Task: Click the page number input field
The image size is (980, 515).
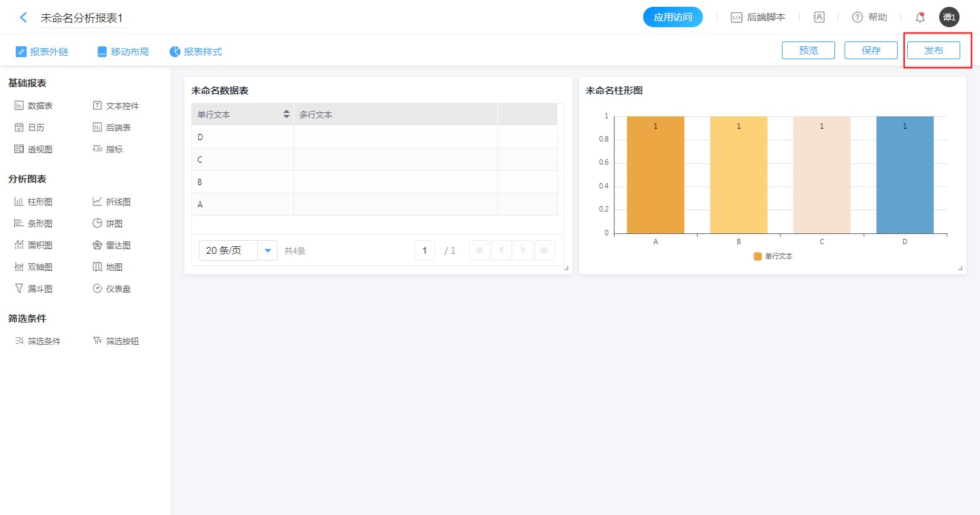Action: click(425, 250)
